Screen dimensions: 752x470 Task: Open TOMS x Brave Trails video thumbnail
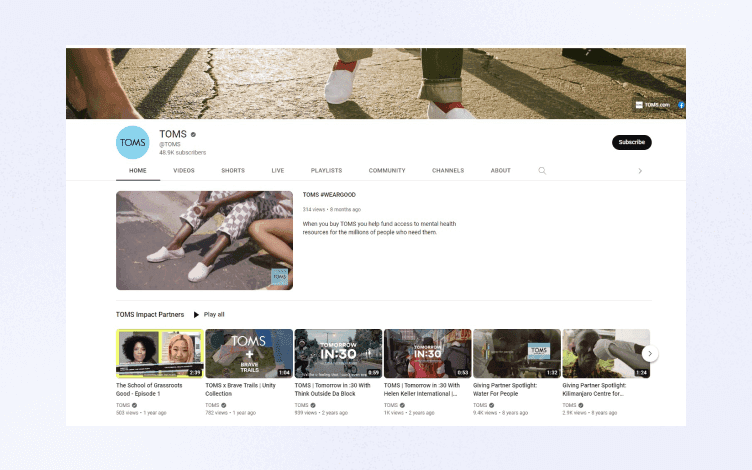click(249, 353)
